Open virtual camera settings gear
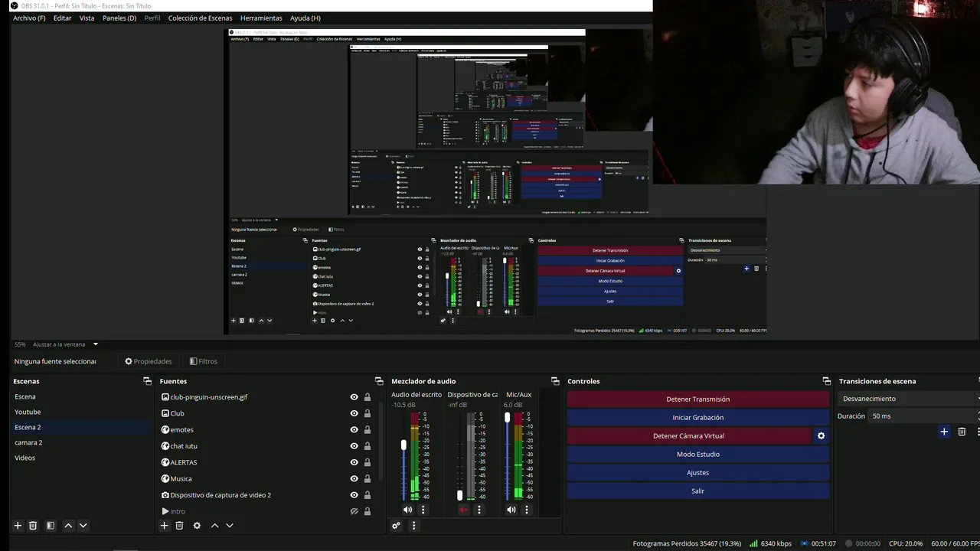 [x=821, y=435]
